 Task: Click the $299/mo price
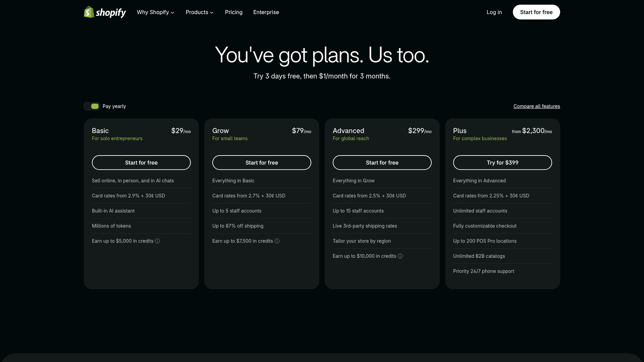coord(420,131)
